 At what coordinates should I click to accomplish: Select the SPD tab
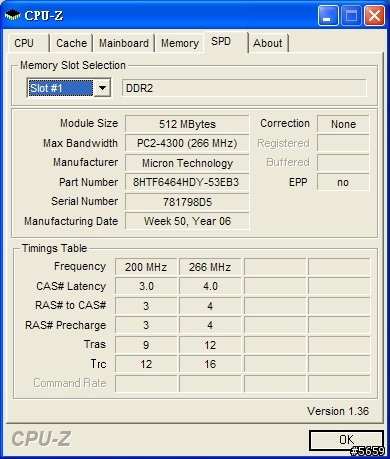226,42
